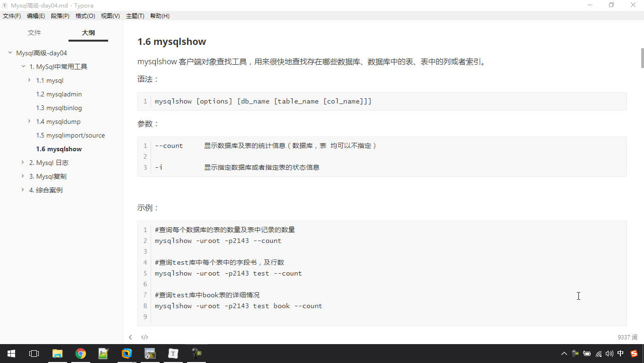Click the 参数： paragraph
The height and width of the screenshot is (363, 644).
(148, 123)
